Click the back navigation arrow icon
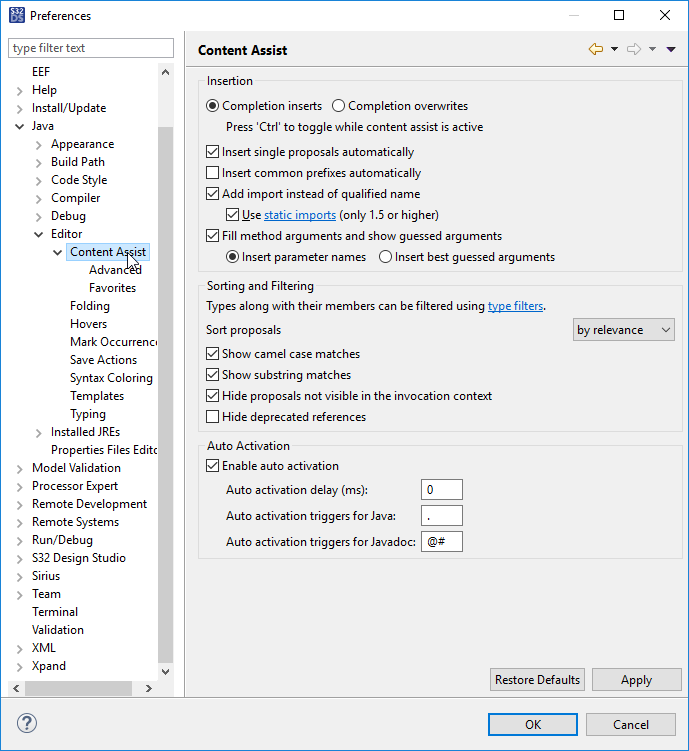 pos(596,49)
